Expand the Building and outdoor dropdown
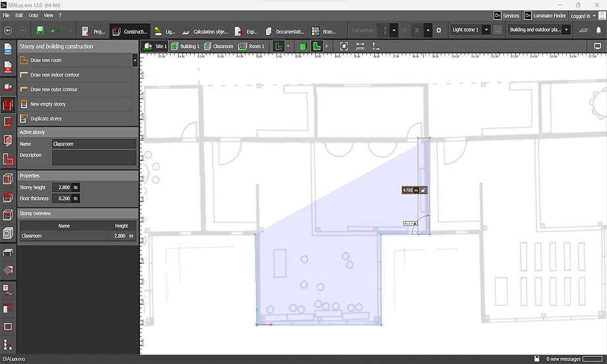Viewport: 607px width, 364px height. point(539,30)
